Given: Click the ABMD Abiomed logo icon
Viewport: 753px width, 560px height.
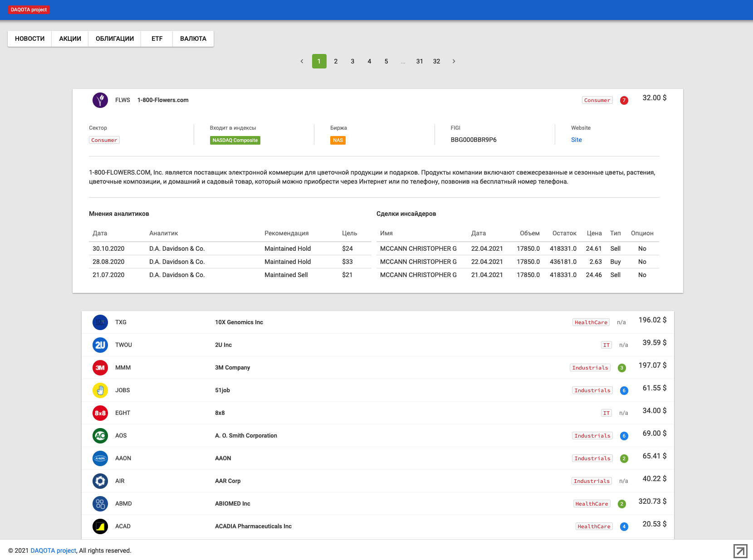Looking at the screenshot, I should (x=100, y=504).
